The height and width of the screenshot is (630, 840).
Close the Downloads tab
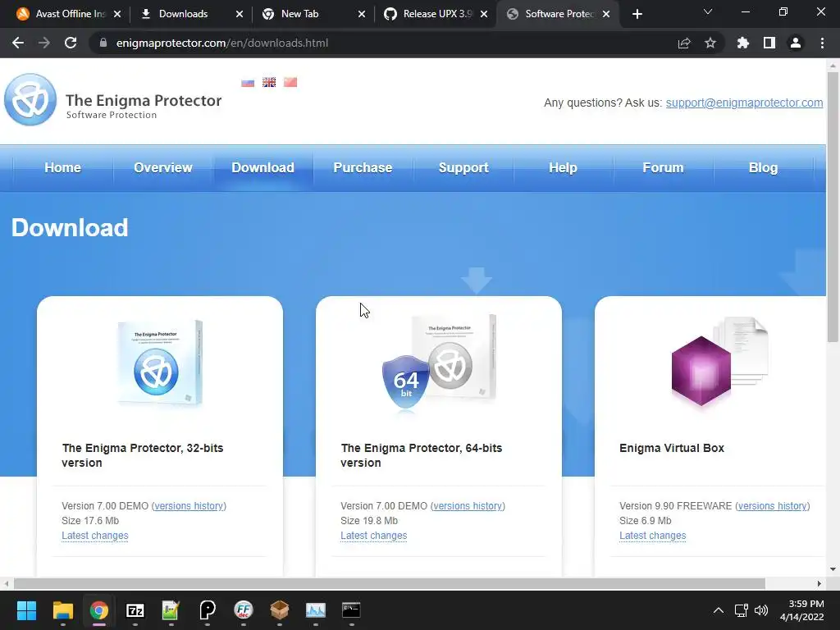[x=240, y=15]
